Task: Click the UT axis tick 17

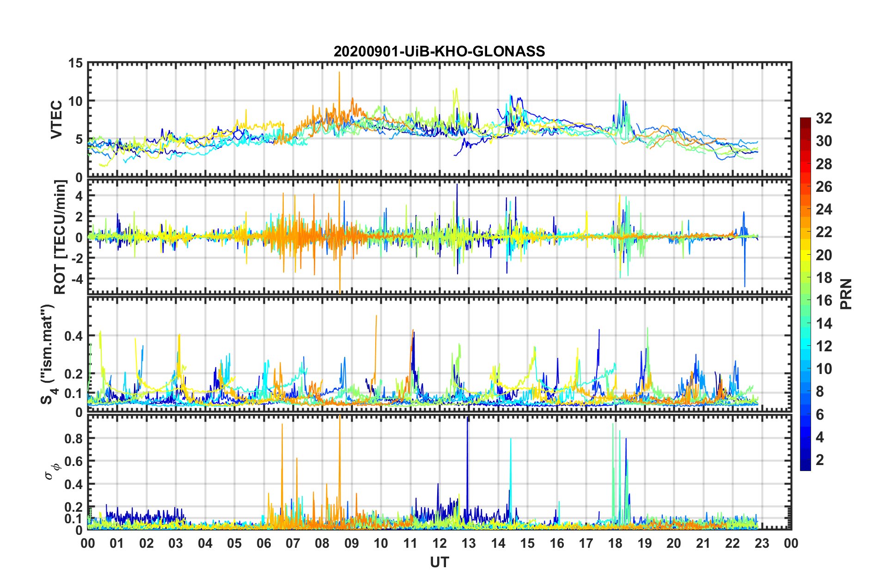Action: click(586, 543)
